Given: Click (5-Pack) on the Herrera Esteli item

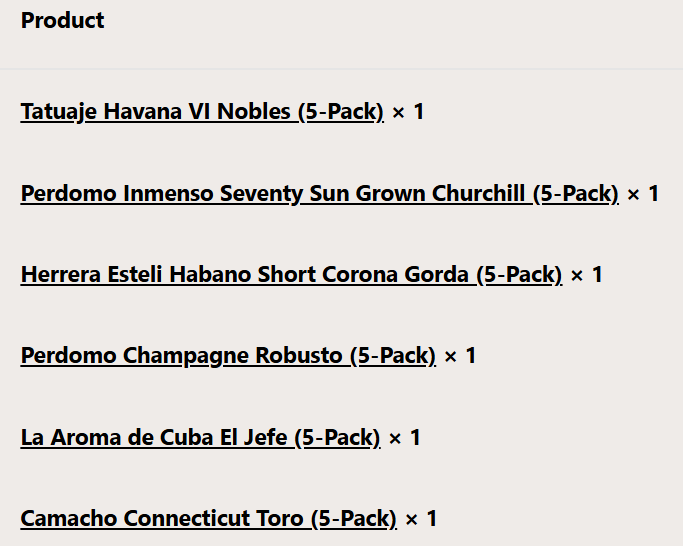Looking at the screenshot, I should pyautogui.click(x=519, y=274).
